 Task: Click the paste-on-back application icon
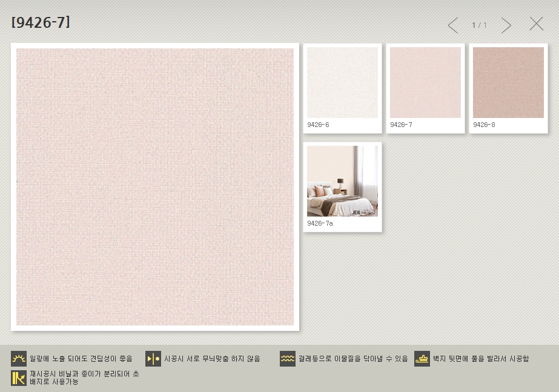click(422, 359)
